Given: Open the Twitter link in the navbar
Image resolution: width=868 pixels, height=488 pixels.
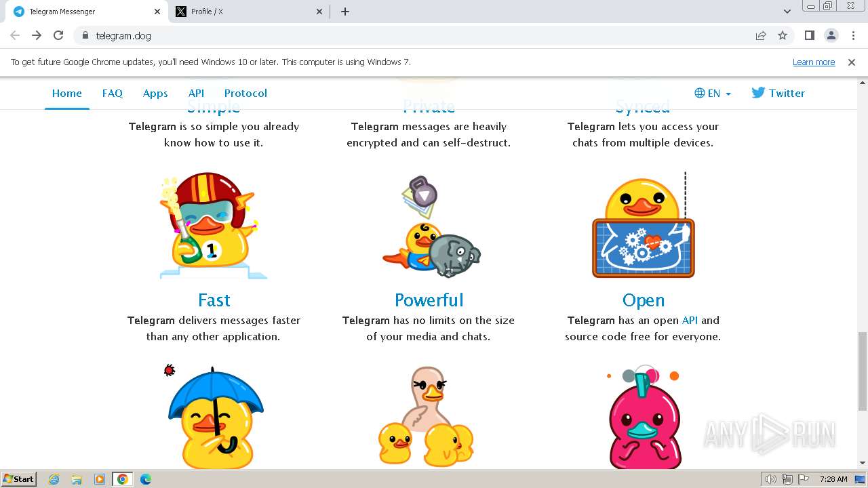Looking at the screenshot, I should [778, 94].
